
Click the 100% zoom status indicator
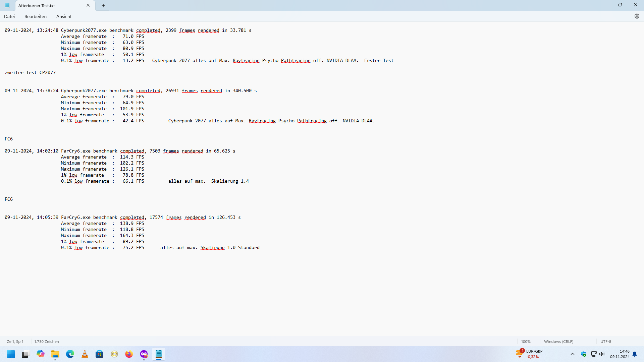526,342
